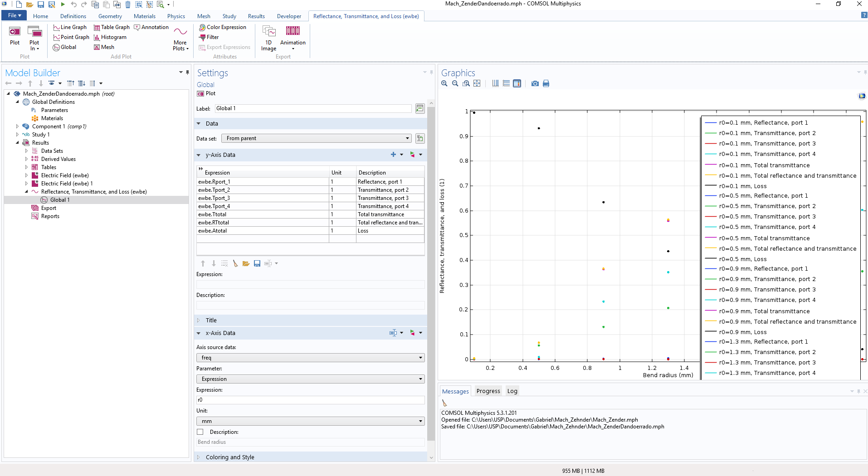Take a snapshot with the camera icon
Screen dimensions: 868x476
click(535, 83)
